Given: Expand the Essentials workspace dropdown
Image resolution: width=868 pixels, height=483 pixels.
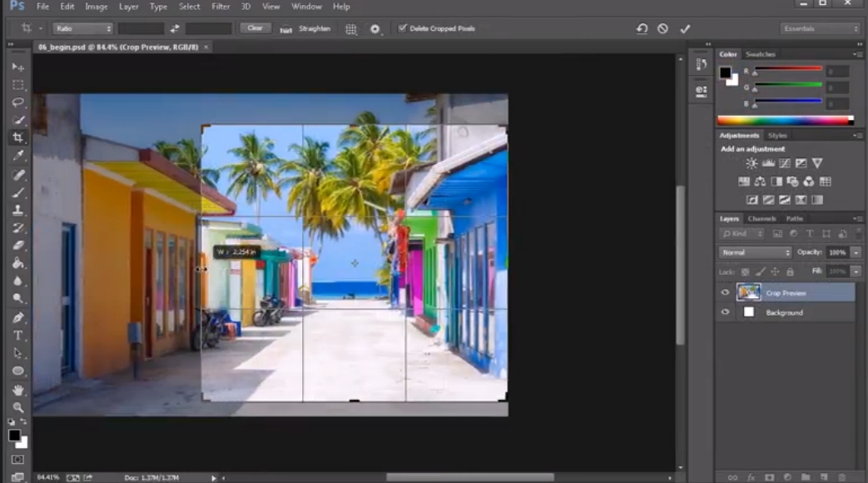Looking at the screenshot, I should tap(820, 28).
